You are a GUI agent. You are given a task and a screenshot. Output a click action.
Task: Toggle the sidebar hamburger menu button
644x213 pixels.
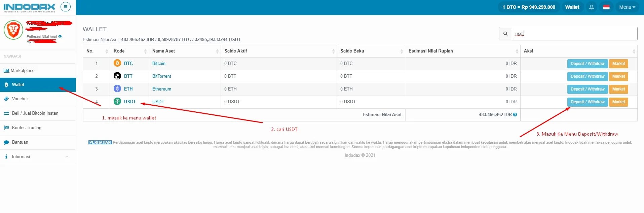tap(65, 7)
